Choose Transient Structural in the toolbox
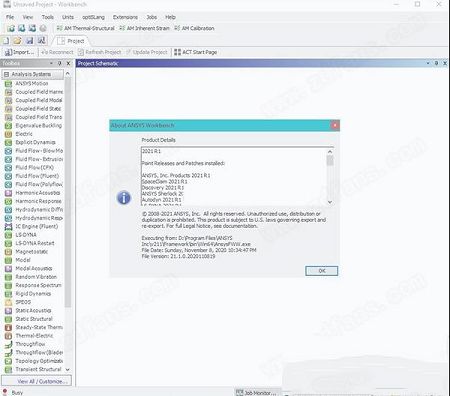This screenshot has width=450, height=396. [x=38, y=369]
